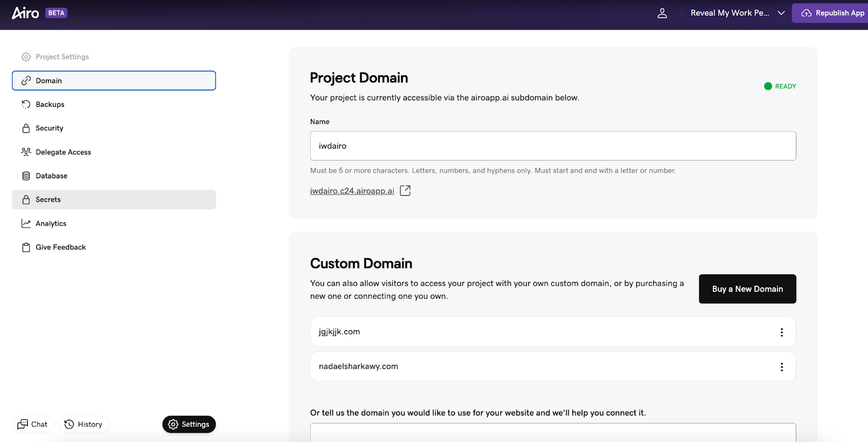
Task: Click the Airo logo
Action: point(25,13)
